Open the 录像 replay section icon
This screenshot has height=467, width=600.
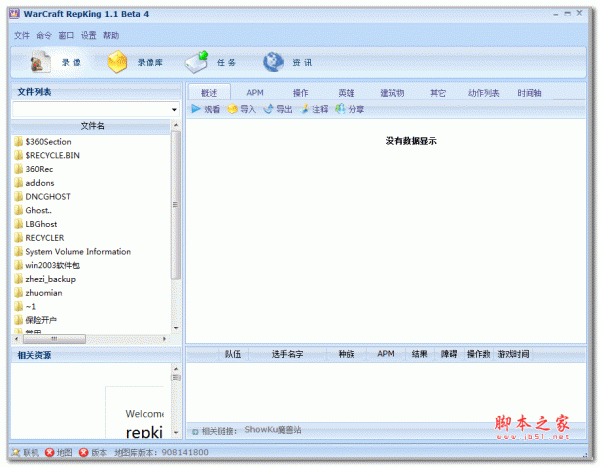(40, 62)
